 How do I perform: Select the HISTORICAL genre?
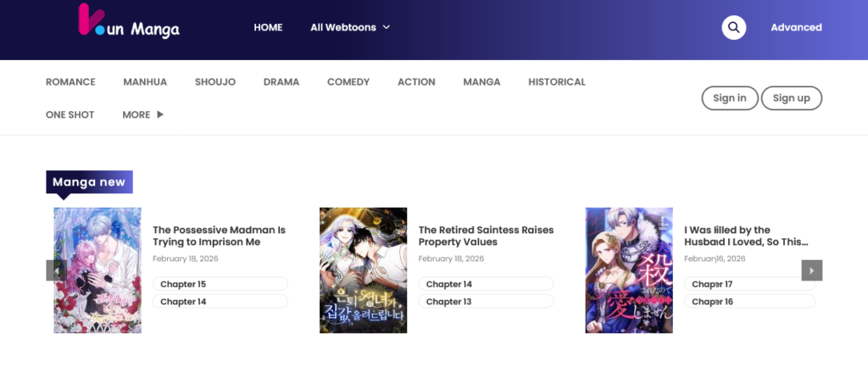click(557, 82)
